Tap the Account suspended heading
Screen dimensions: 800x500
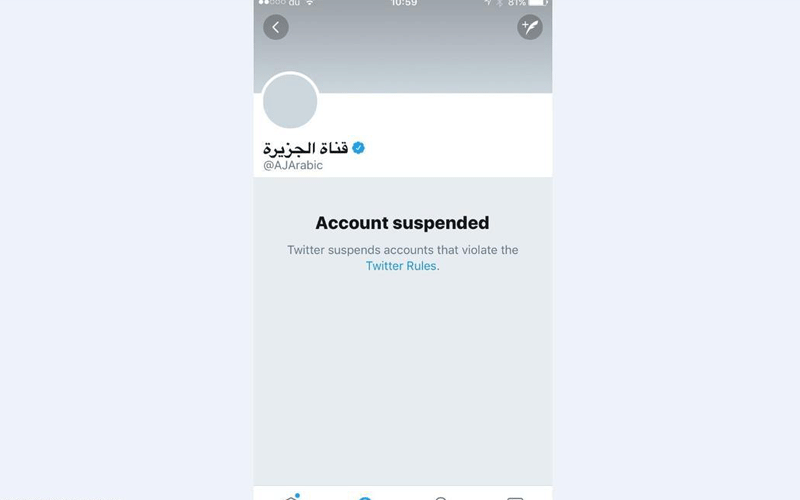(x=402, y=223)
